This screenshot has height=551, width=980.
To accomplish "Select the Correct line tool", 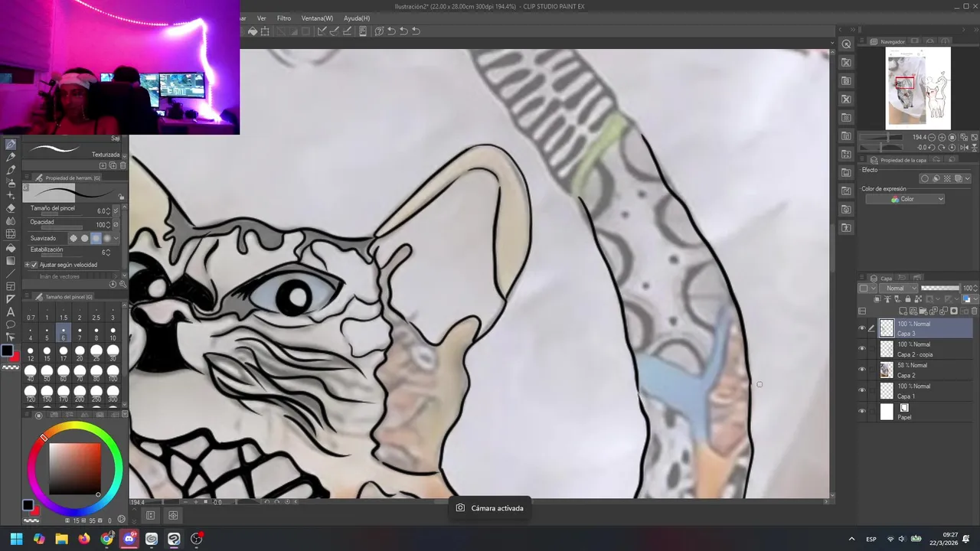I will pyautogui.click(x=11, y=336).
